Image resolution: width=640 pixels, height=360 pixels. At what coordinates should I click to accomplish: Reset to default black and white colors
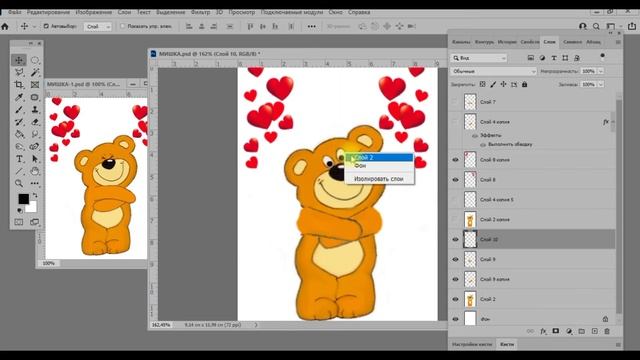coord(20,211)
